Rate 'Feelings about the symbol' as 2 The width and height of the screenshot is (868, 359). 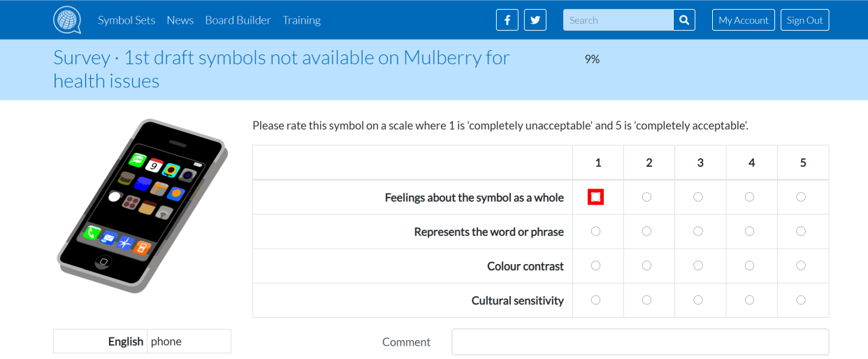point(646,197)
